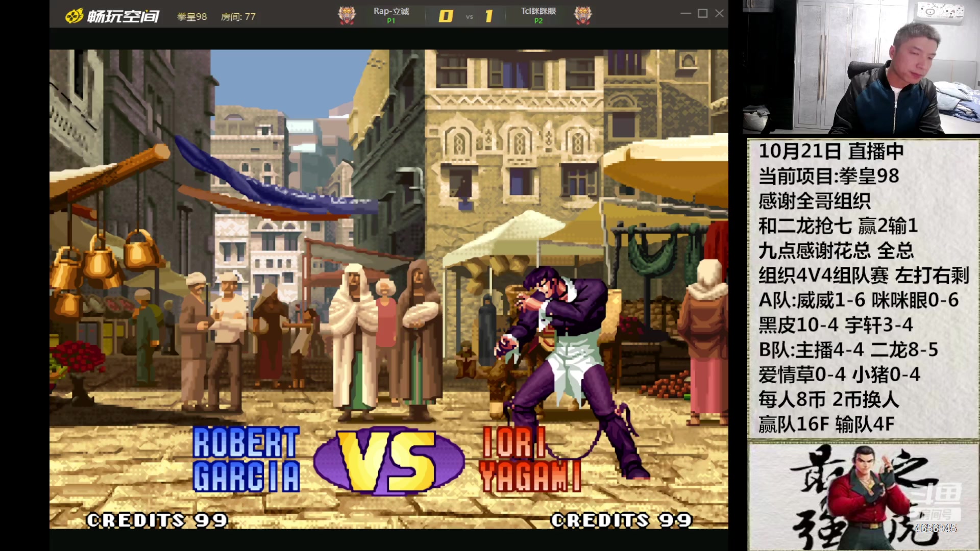Click the 感谢全哥组织 line

pyautogui.click(x=814, y=201)
